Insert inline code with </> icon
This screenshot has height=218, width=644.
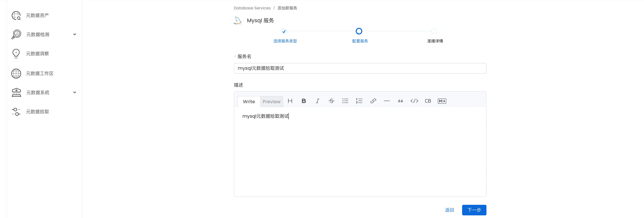point(414,101)
